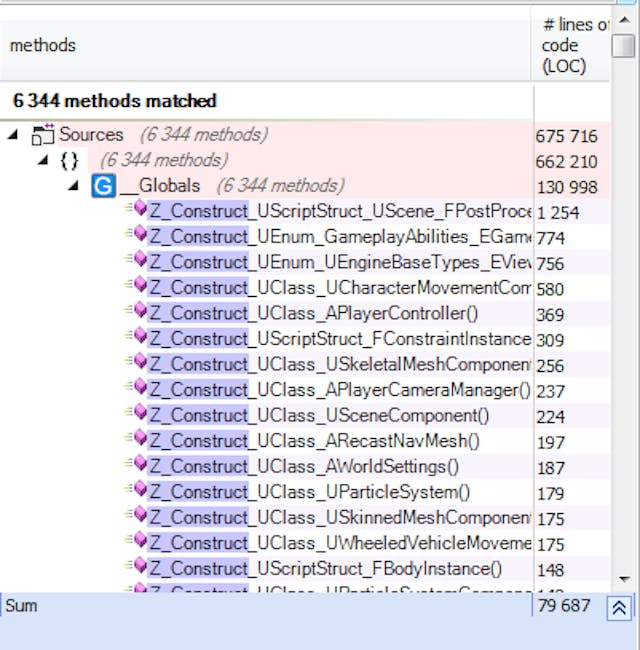Click the double-chevron button in Sum row
Screen dimensions: 640x650
pyautogui.click(x=621, y=606)
